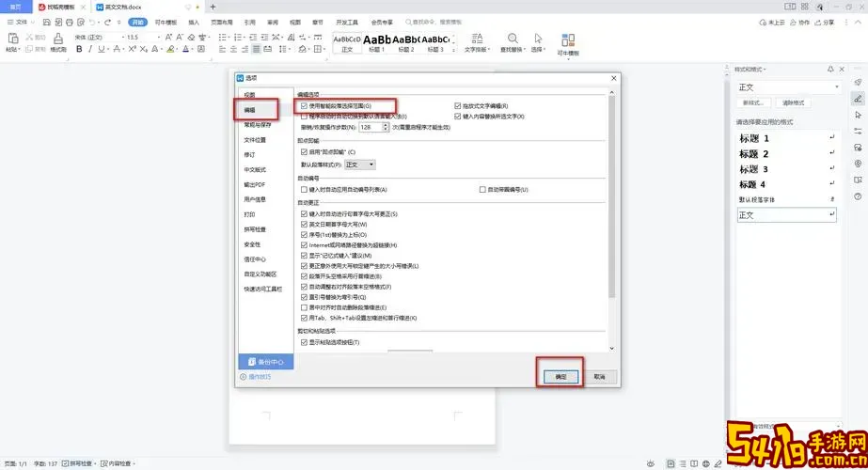
Task: Click the rocket icon in right sidebar
Action: point(858,82)
